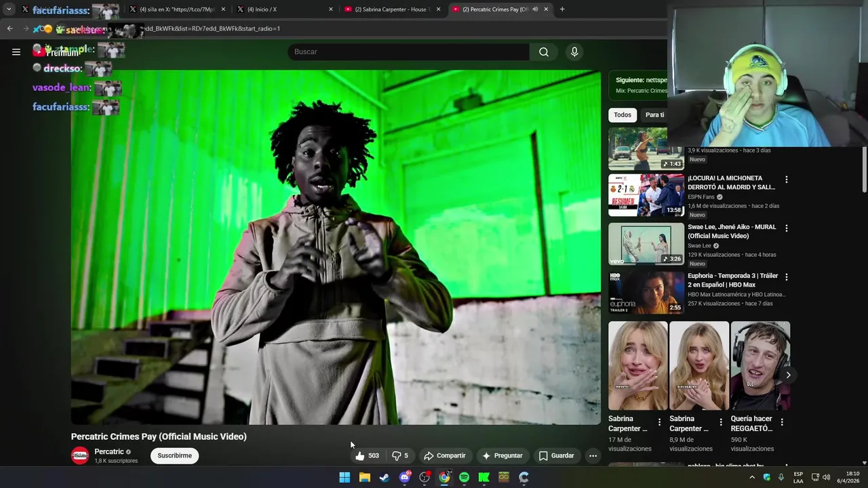
Task: Open the Swae Lee MURAL video thumbnail
Action: pyautogui.click(x=646, y=244)
